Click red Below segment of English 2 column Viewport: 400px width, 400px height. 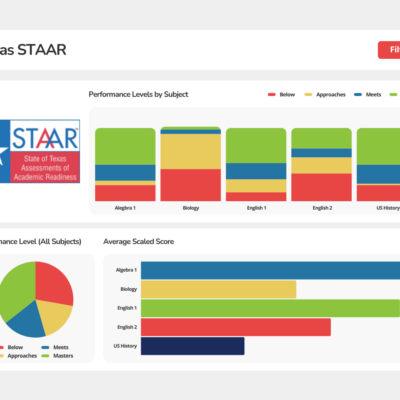click(x=321, y=187)
